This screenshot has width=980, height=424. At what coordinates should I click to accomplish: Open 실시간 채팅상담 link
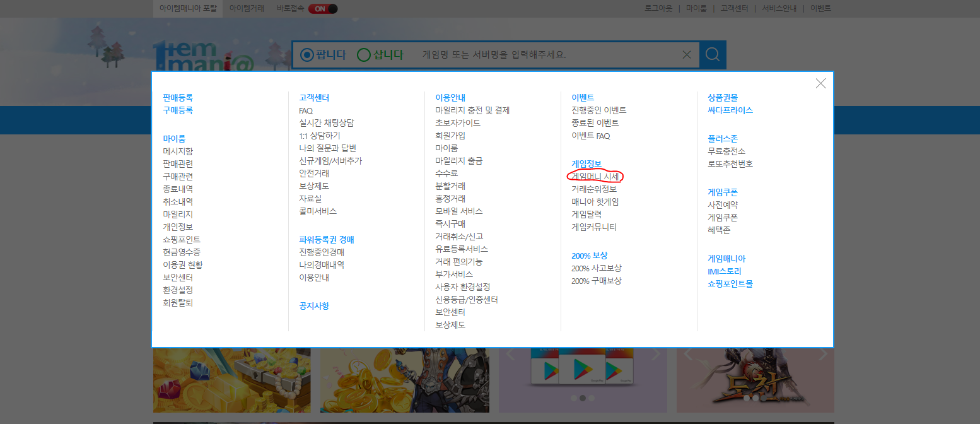pyautogui.click(x=327, y=123)
